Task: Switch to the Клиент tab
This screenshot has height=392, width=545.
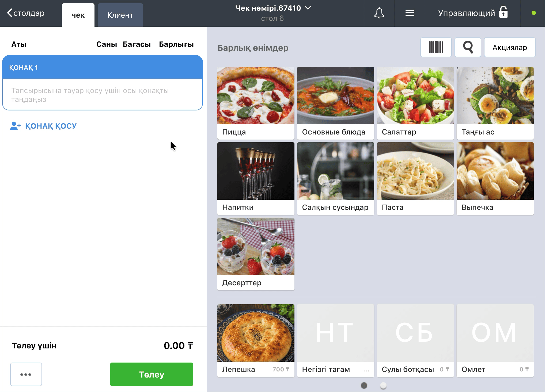Action: pos(120,15)
